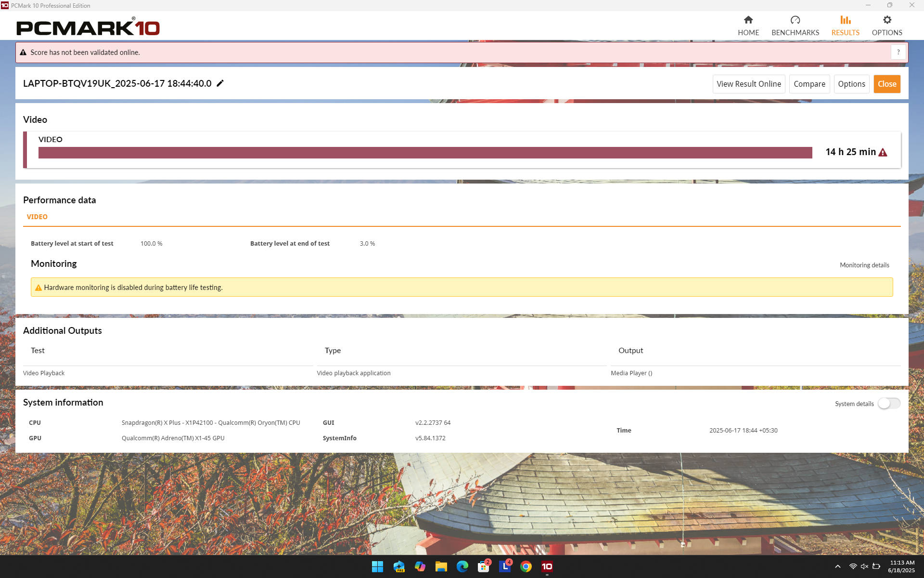Open Google Chrome from the taskbar

coord(526,566)
